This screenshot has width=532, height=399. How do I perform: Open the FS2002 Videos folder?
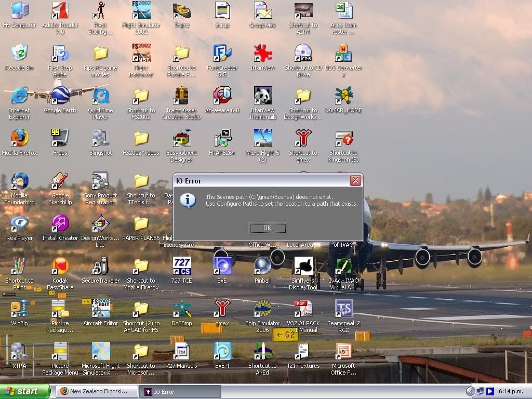click(141, 139)
